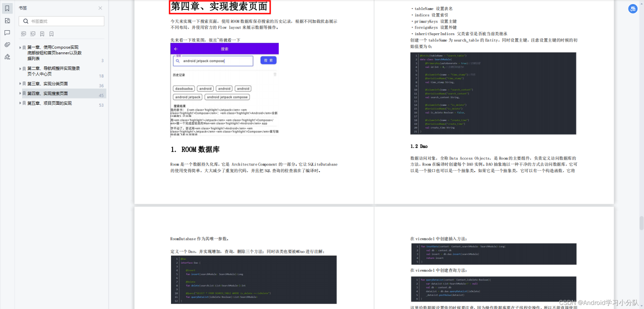Viewport: 644px width, 309px height.
Task: Click page number 3 in bookmark list
Action: tap(102, 61)
